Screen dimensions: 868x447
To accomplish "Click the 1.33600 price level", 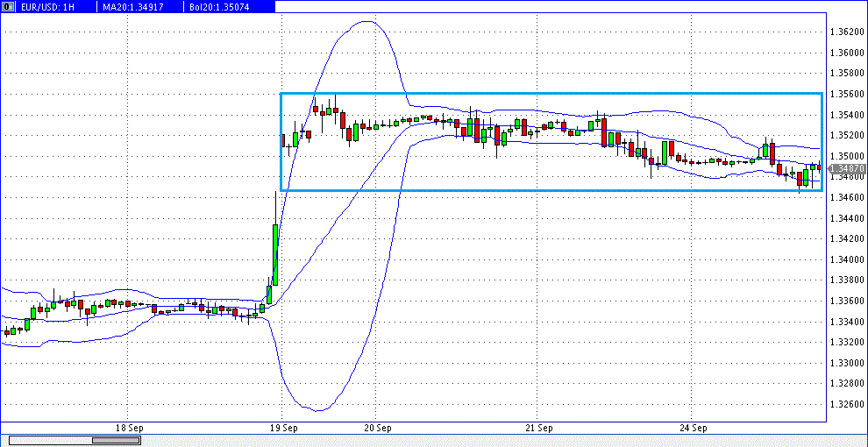I will point(847,301).
